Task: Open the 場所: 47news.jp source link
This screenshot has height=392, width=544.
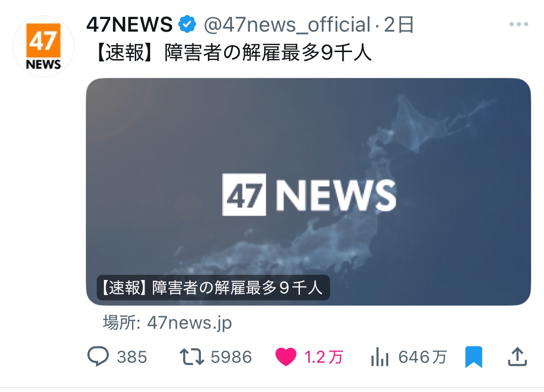Action: 167,323
